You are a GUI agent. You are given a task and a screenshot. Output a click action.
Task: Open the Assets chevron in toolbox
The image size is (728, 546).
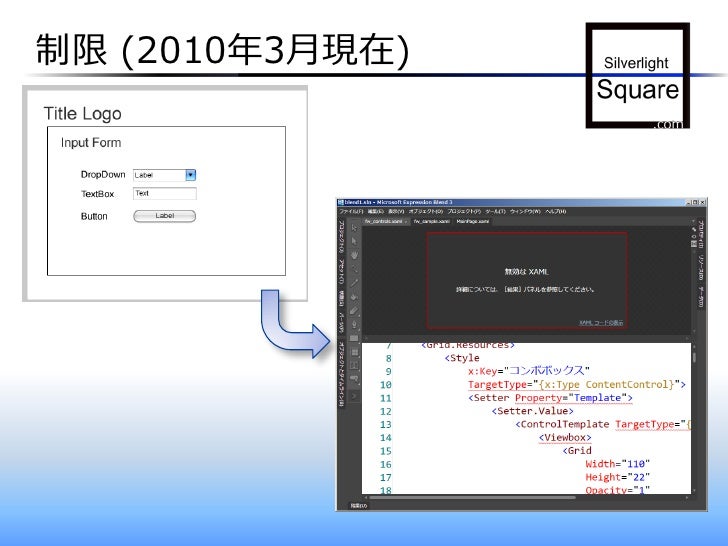354,396
